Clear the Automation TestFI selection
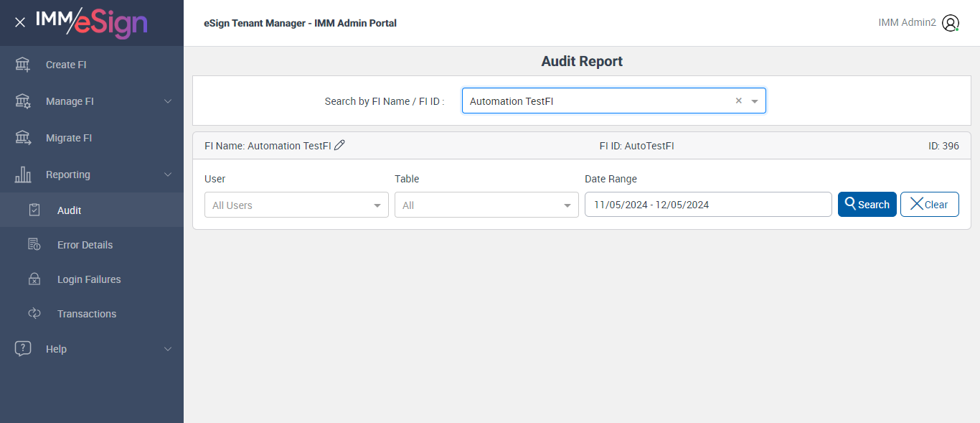Viewport: 980px width, 423px height. click(738, 101)
